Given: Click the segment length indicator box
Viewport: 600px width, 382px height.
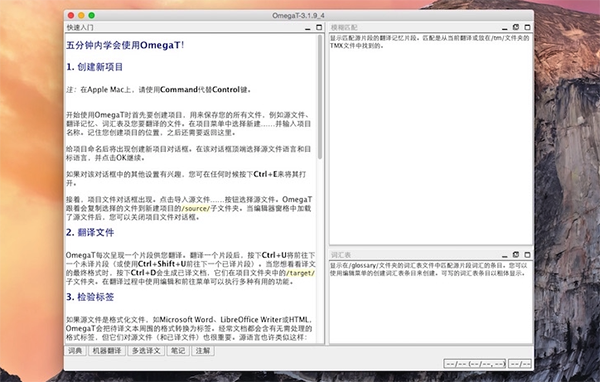Looking at the screenshot, I should pos(520,364).
